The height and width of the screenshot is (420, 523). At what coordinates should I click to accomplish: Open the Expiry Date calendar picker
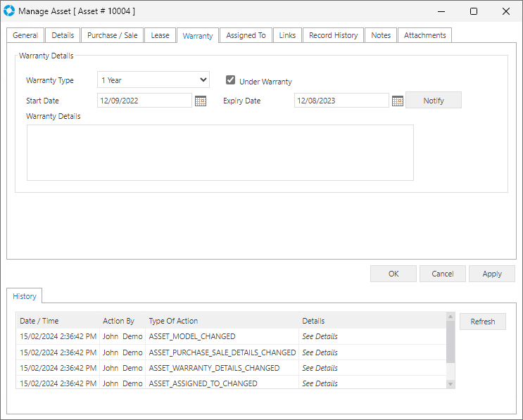coord(398,101)
